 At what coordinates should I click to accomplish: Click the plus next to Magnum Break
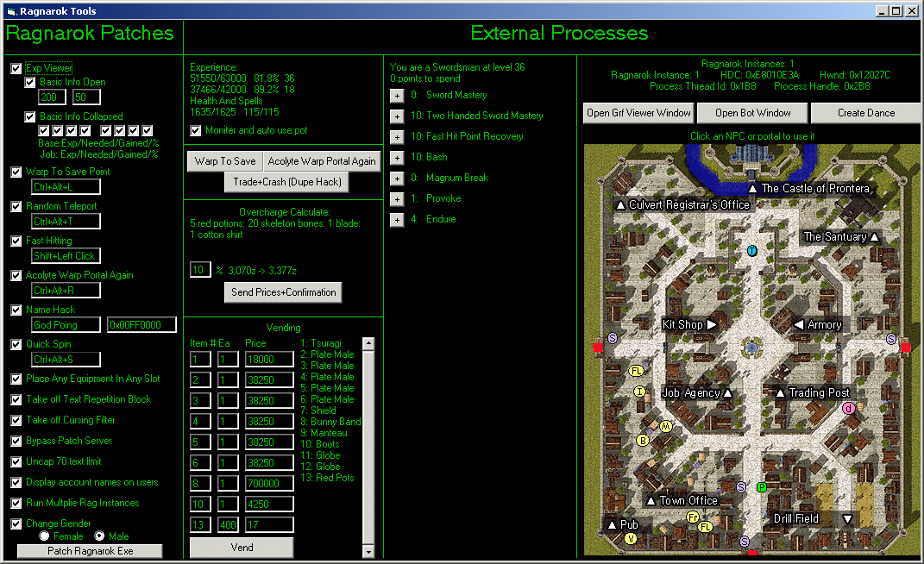397,179
